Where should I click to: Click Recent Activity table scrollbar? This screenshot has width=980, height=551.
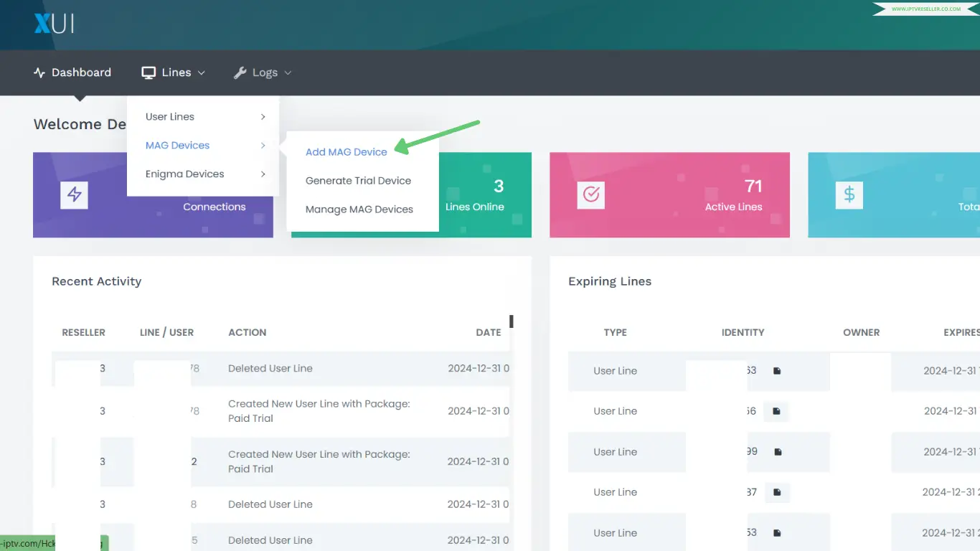click(512, 321)
